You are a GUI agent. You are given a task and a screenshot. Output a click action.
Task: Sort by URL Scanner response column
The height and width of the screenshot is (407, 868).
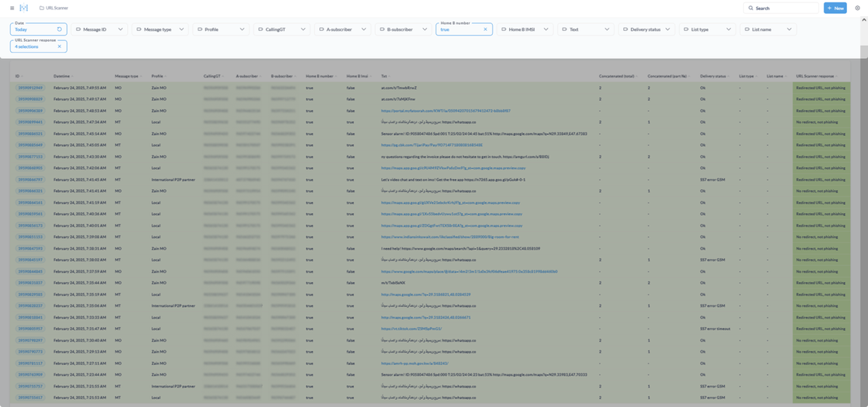815,76
